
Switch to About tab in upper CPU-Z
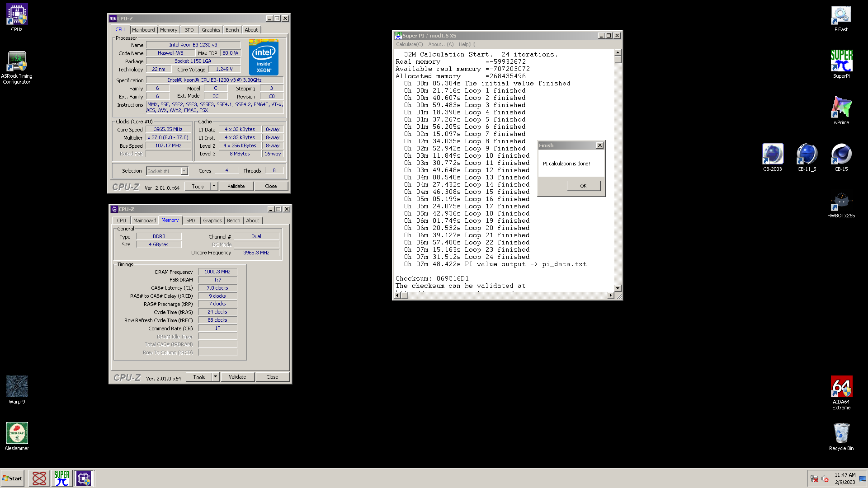(x=251, y=30)
